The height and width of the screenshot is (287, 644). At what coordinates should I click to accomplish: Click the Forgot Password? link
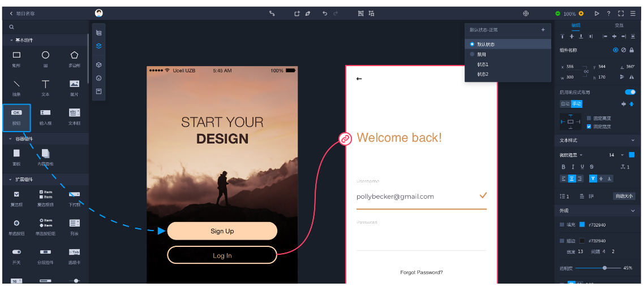coord(422,272)
